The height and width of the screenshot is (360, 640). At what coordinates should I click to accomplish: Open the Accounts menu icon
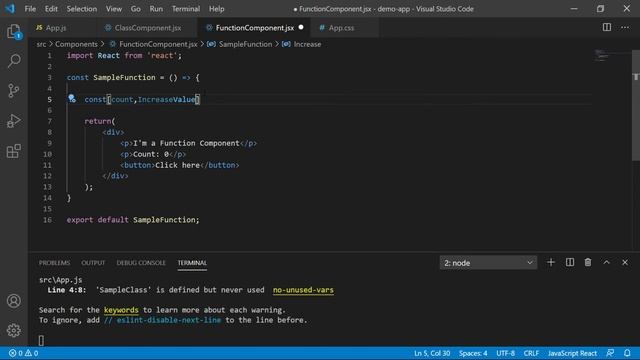13,301
